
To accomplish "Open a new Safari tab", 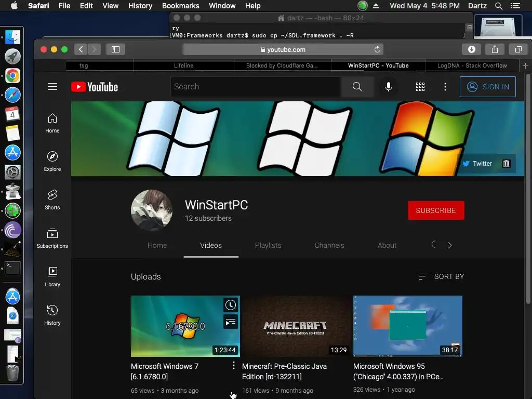I will tap(525, 65).
